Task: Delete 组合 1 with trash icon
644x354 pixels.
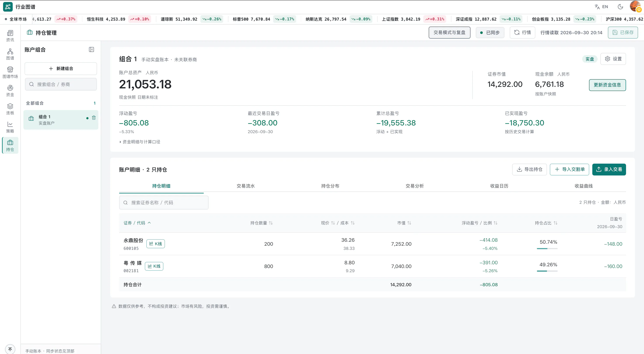Action: (x=94, y=118)
